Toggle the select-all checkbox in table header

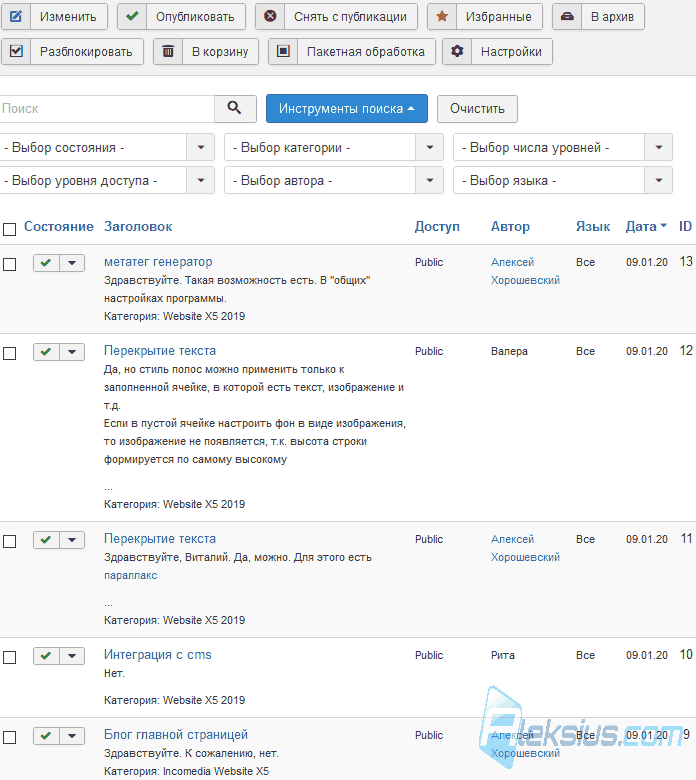[9, 229]
